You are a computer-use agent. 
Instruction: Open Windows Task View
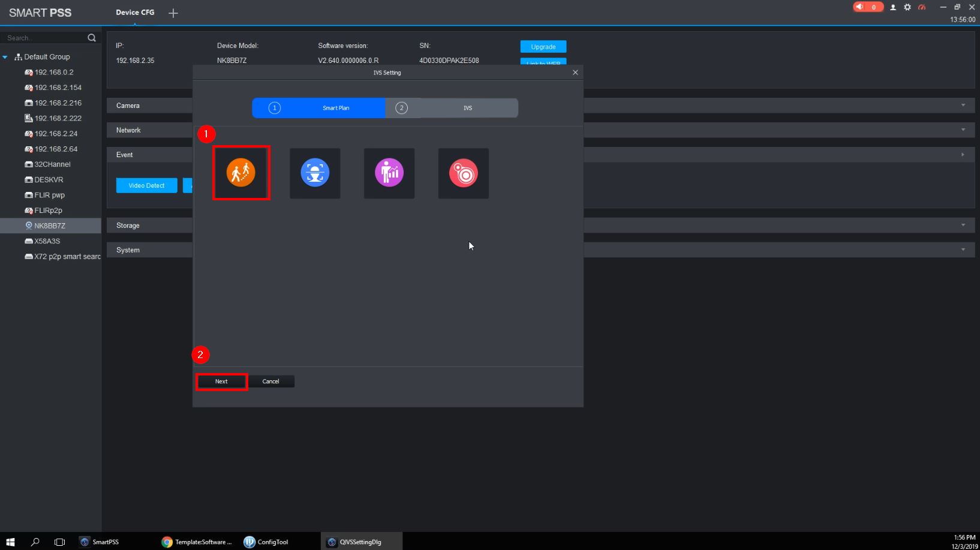pos(59,542)
